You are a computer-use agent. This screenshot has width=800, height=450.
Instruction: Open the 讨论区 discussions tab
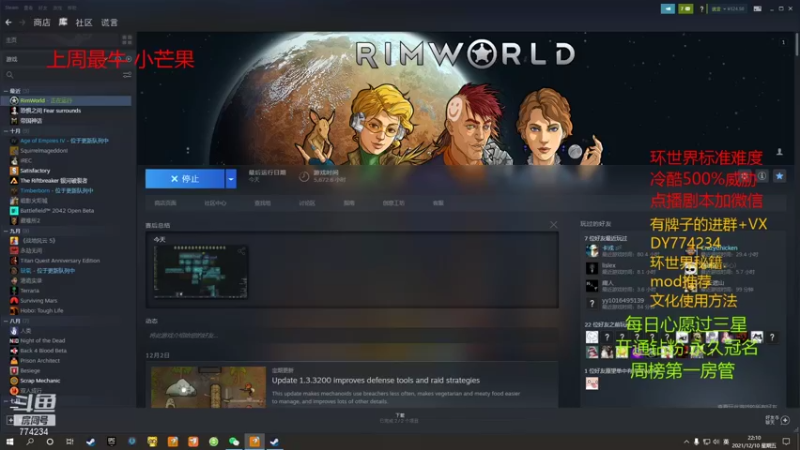coord(307,203)
